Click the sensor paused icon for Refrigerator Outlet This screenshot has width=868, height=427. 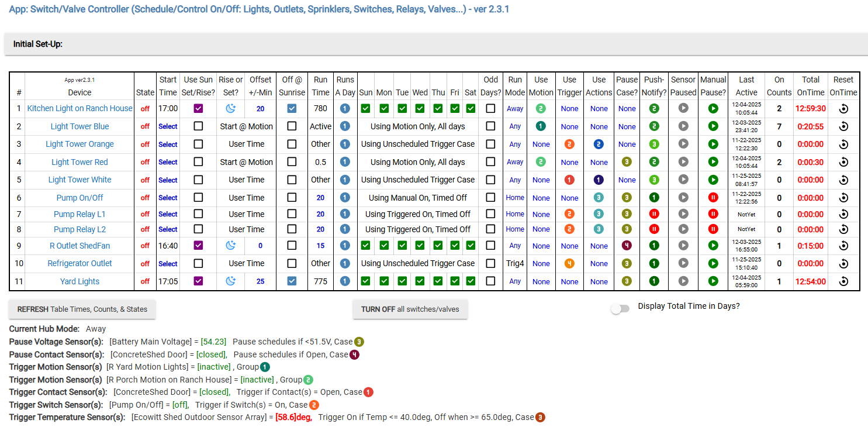click(683, 264)
